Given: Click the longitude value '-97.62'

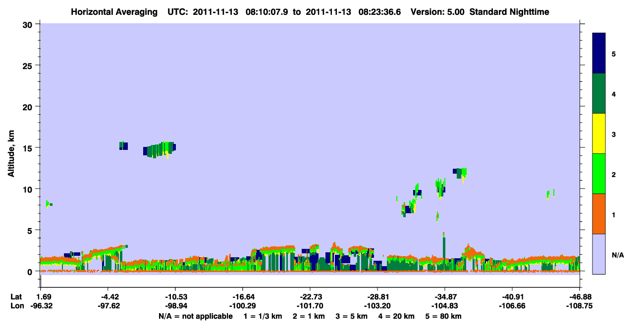Looking at the screenshot, I should (x=108, y=306).
